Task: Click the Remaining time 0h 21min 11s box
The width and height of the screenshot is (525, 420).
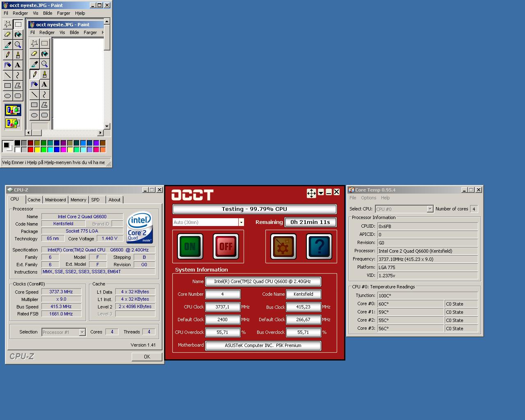Action: [x=310, y=222]
